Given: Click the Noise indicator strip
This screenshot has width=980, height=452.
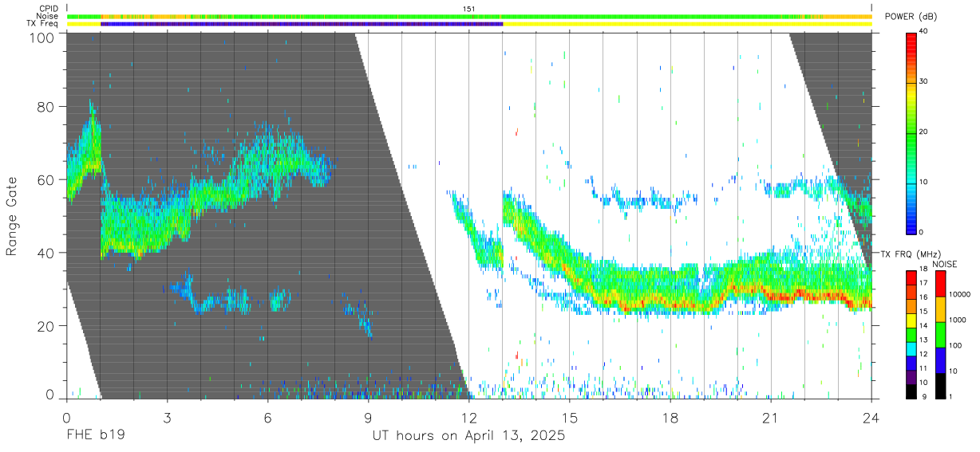Looking at the screenshot, I should pos(469,16).
